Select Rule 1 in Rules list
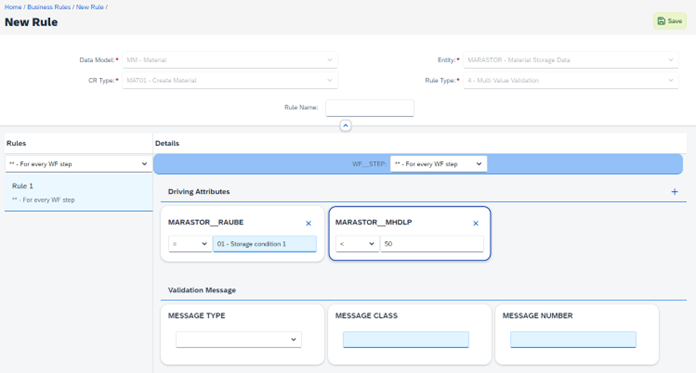The height and width of the screenshot is (373, 696). coord(78,192)
